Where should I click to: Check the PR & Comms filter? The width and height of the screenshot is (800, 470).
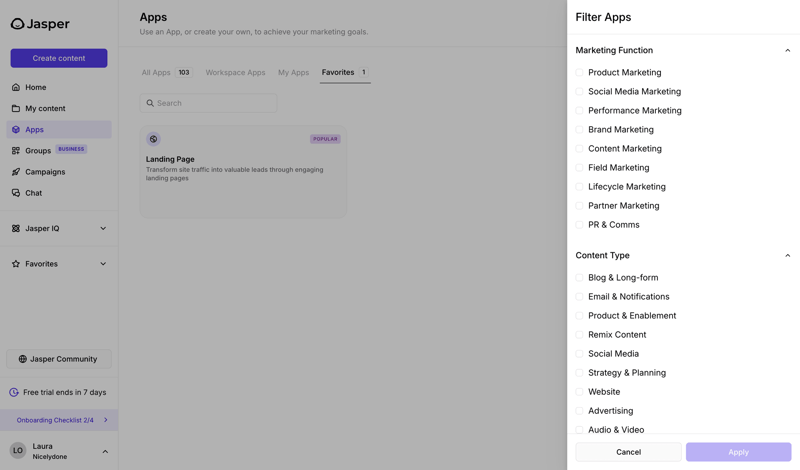point(579,225)
